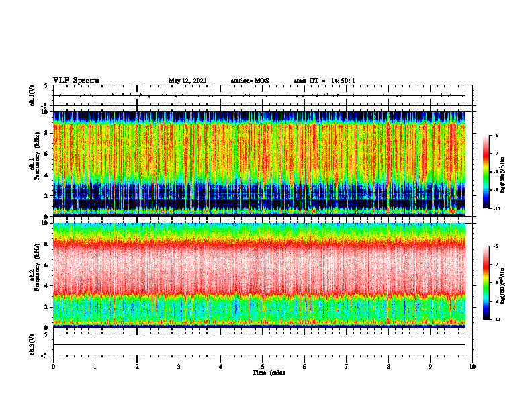This screenshot has width=532, height=411.
Task: Click the ch.2 color scale bar
Action: (x=486, y=283)
